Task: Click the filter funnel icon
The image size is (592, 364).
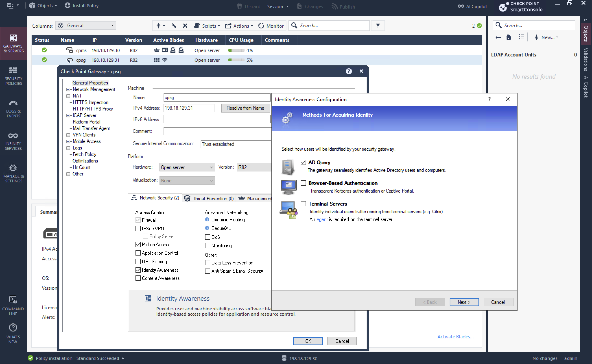Action: 378,26
